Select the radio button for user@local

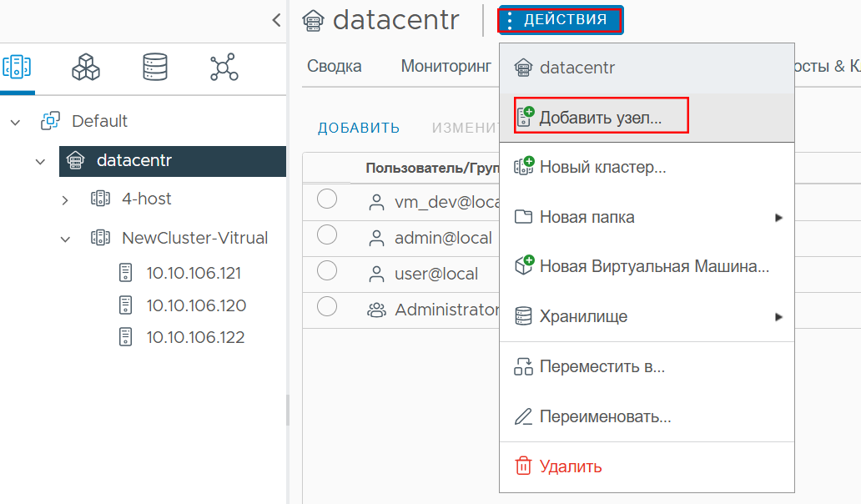pyautogui.click(x=327, y=270)
